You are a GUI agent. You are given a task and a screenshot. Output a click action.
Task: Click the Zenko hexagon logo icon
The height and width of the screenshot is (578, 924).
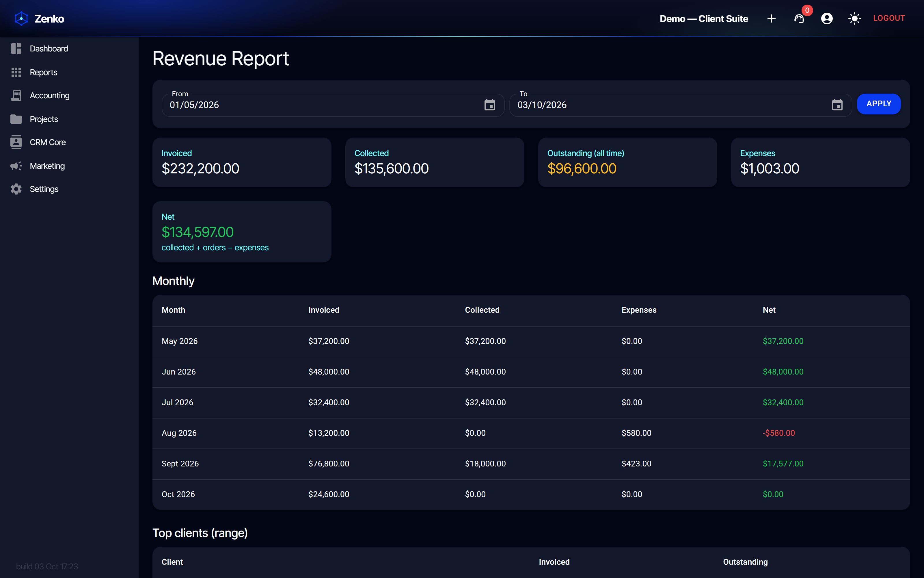pos(21,18)
